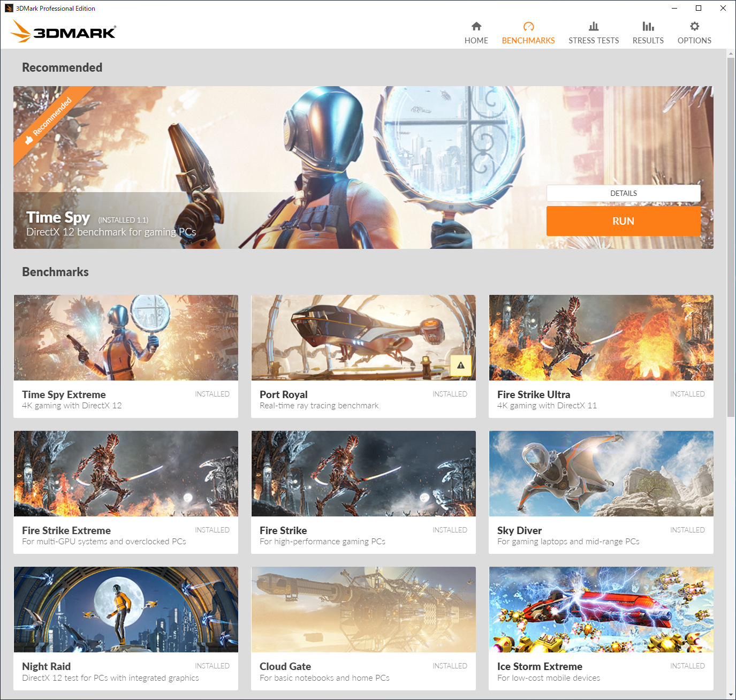
Task: Maximize the 3DMark window
Action: point(699,8)
